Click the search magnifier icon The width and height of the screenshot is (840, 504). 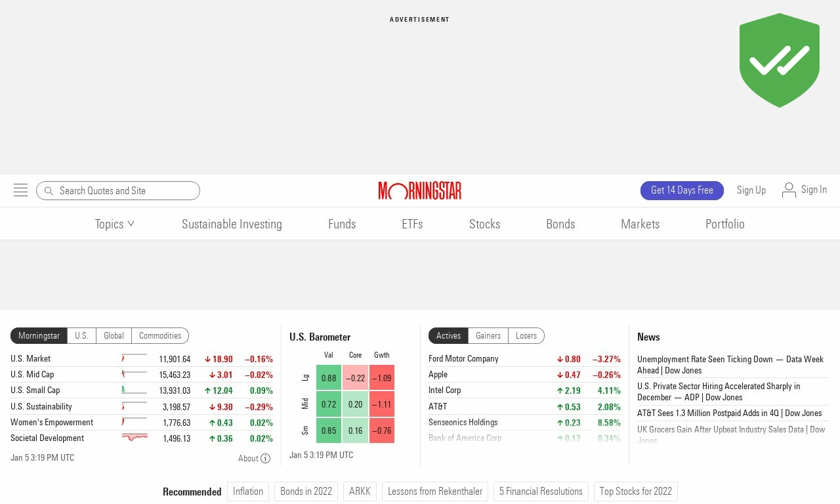coord(49,191)
